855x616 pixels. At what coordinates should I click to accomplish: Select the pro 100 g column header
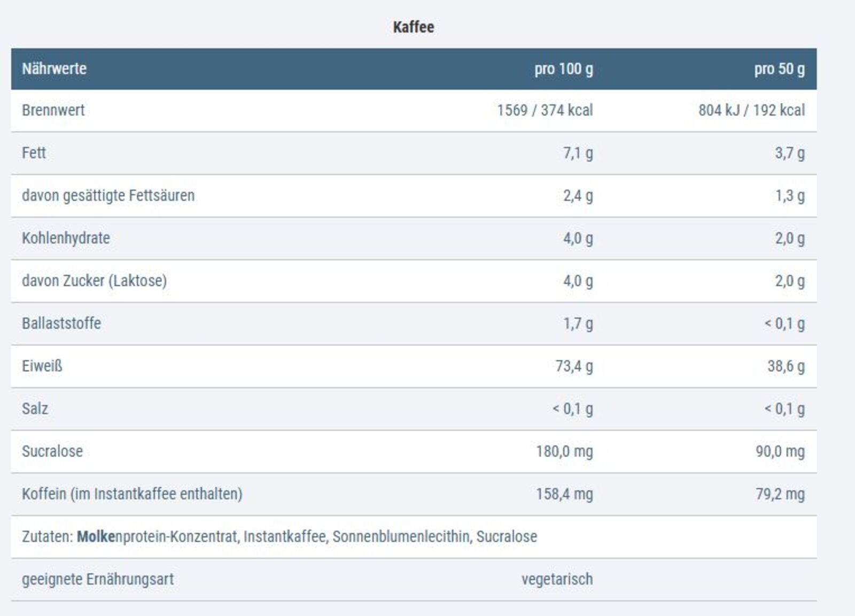563,69
